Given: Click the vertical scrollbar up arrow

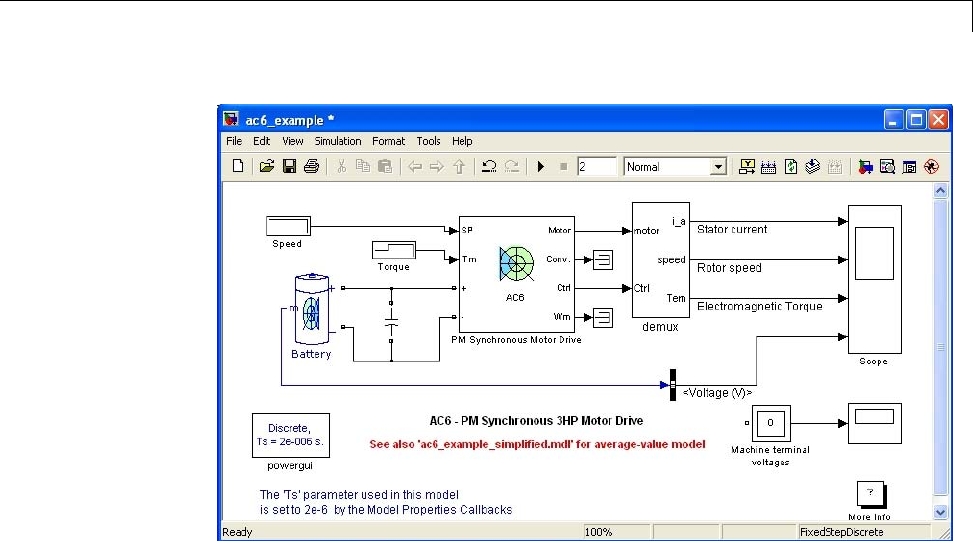Looking at the screenshot, I should pyautogui.click(x=941, y=190).
